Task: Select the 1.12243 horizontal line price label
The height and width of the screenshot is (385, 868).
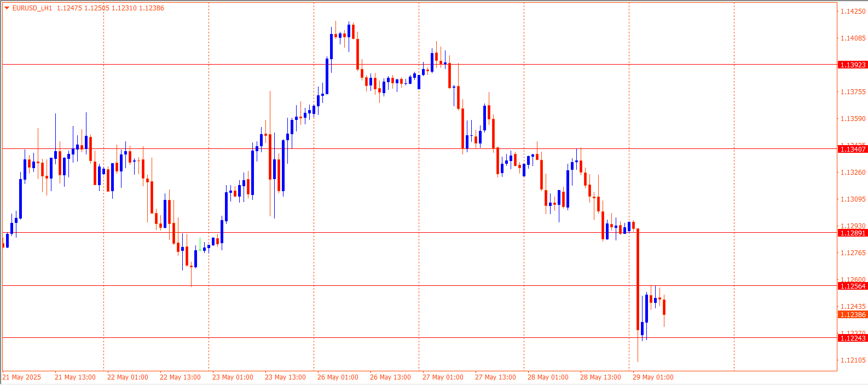Action: (853, 338)
